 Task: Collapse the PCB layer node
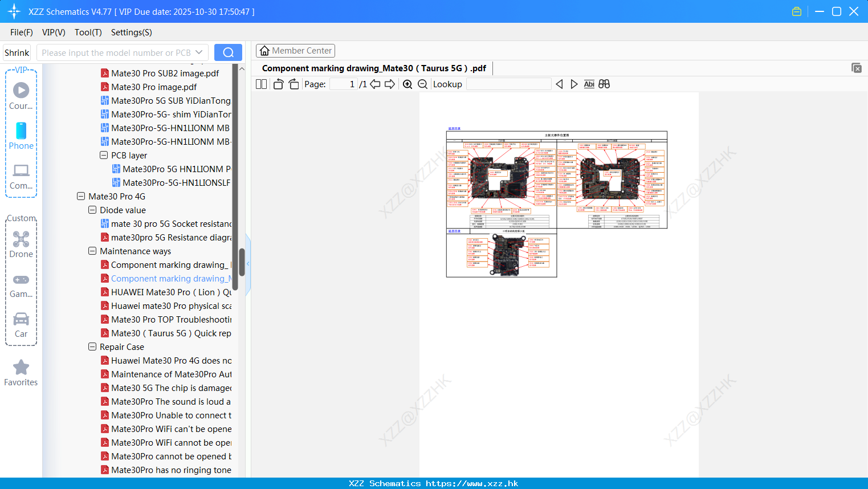point(104,155)
